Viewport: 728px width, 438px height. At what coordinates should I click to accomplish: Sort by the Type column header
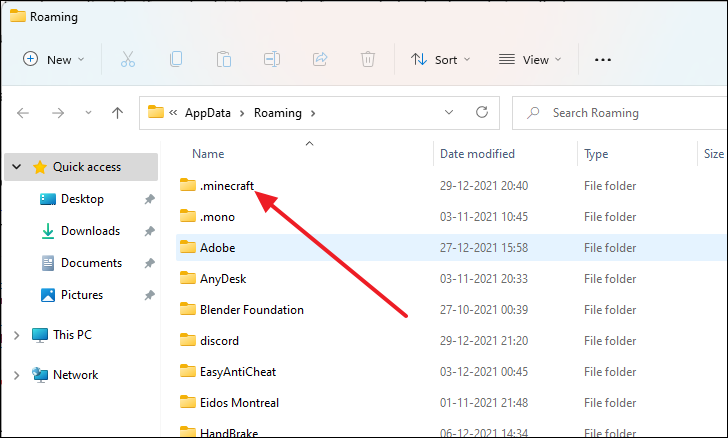click(596, 154)
